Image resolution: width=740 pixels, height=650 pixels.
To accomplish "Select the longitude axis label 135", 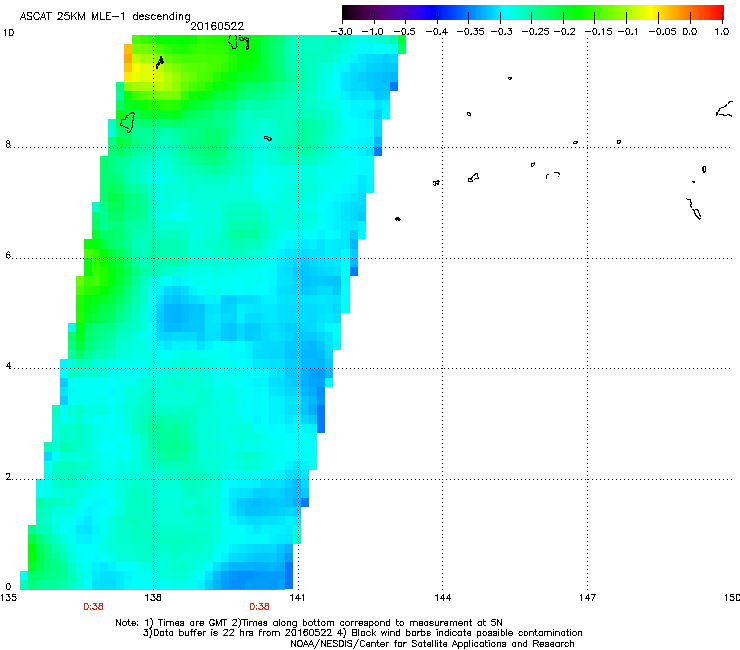I will 8,598.
